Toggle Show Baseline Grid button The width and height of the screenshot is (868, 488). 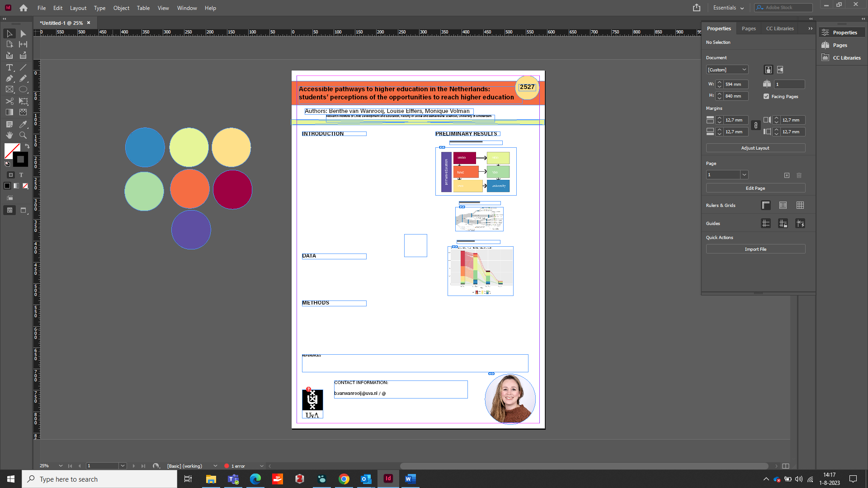point(783,205)
